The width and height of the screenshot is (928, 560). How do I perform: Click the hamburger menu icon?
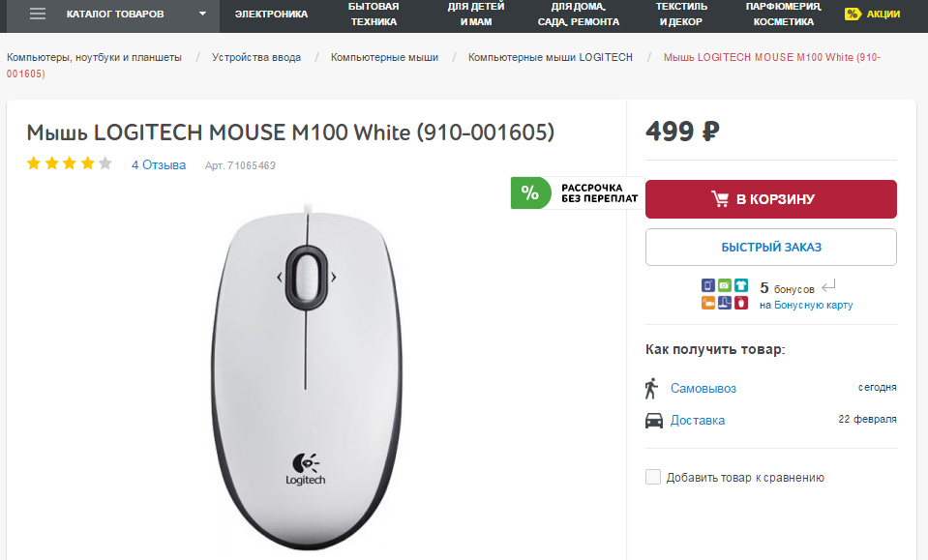pos(38,14)
